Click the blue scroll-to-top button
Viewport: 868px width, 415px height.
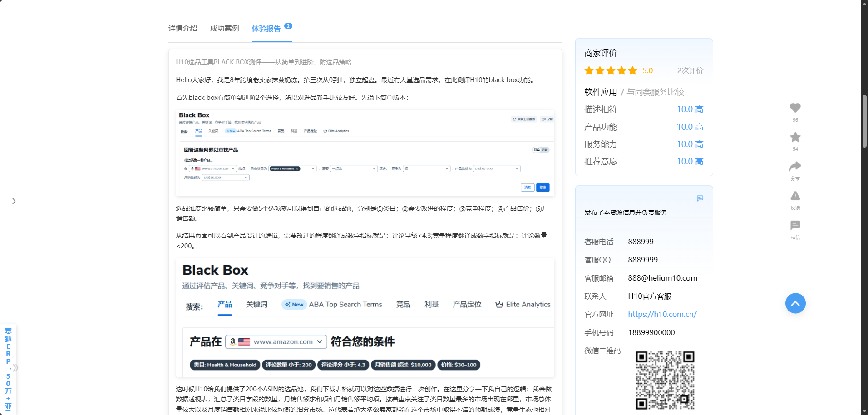795,303
